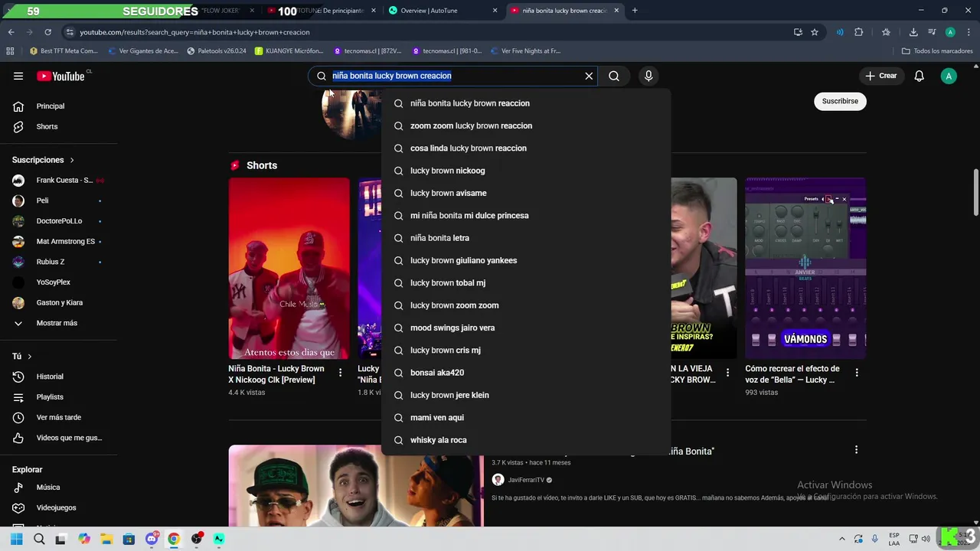
Task: Open the Ver Five Nights at Fr... bookmark
Action: point(524,51)
